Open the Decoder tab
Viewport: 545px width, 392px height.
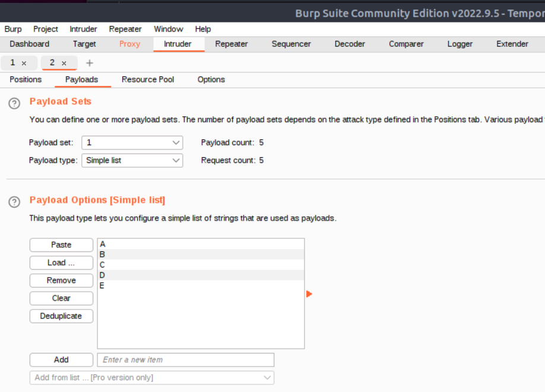click(x=350, y=44)
